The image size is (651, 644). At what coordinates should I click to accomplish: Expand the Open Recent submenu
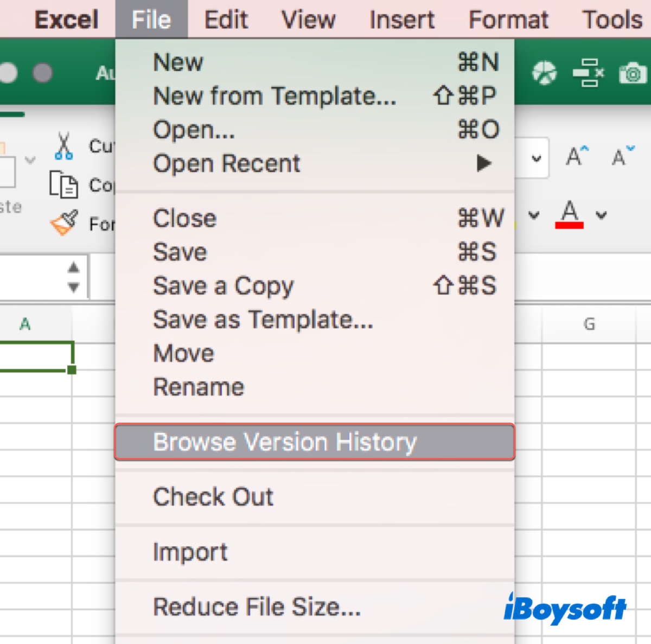[x=483, y=163]
